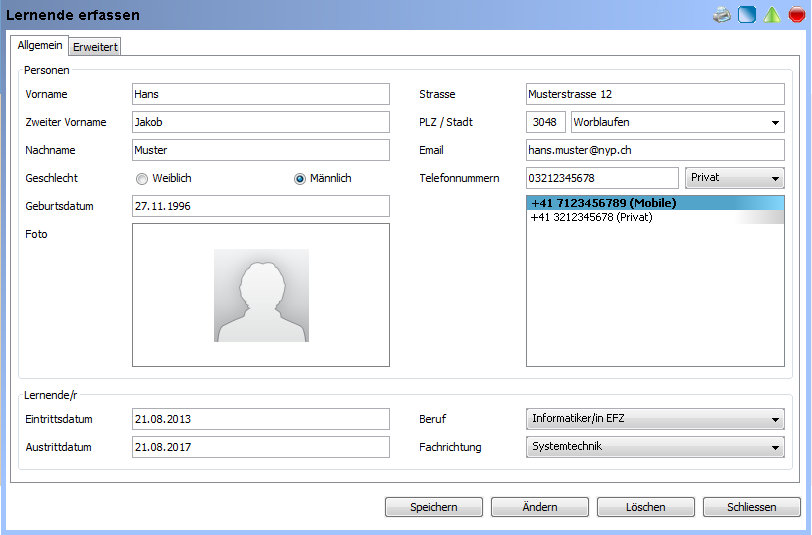Click the Geburtsdatum field 27.11.1996
This screenshot has width=812, height=535.
[261, 206]
